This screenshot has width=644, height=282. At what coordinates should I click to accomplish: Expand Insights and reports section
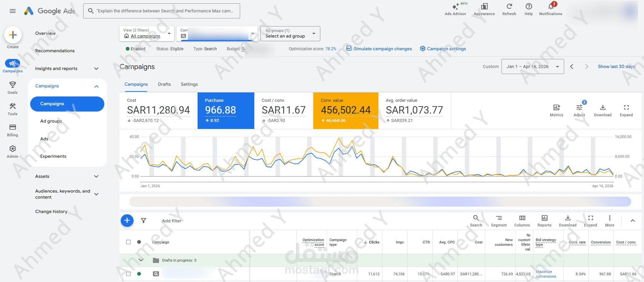(96, 69)
